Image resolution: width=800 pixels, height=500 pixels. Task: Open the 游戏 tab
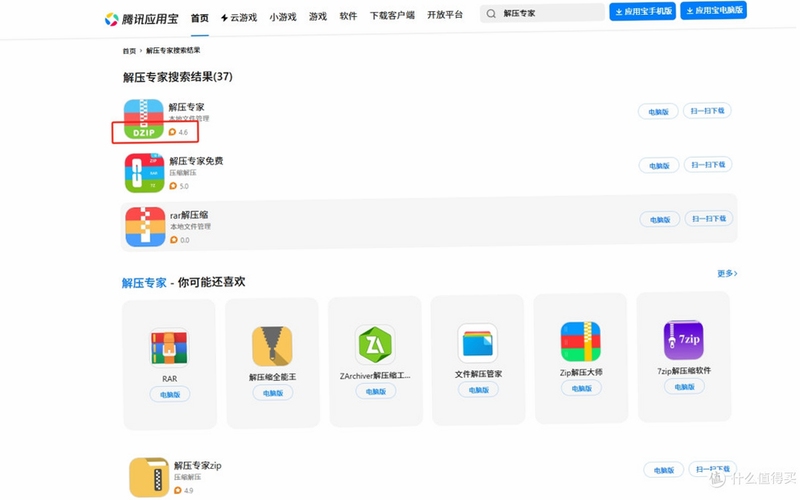(318, 16)
